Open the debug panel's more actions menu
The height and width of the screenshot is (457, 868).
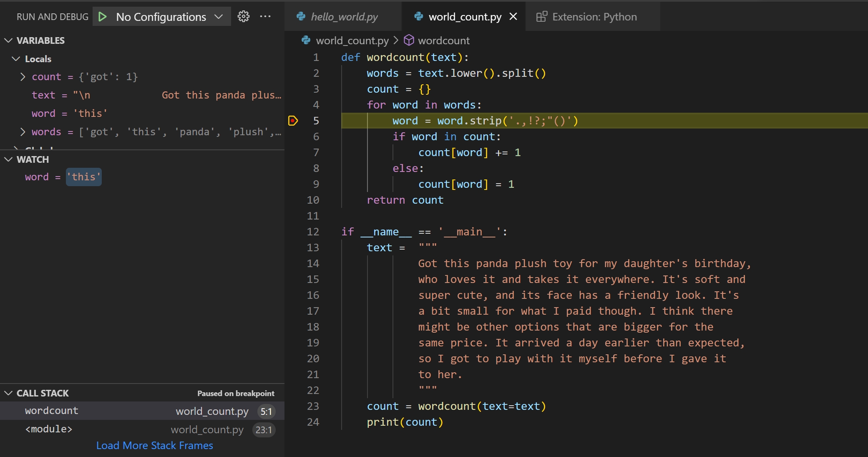point(265,17)
